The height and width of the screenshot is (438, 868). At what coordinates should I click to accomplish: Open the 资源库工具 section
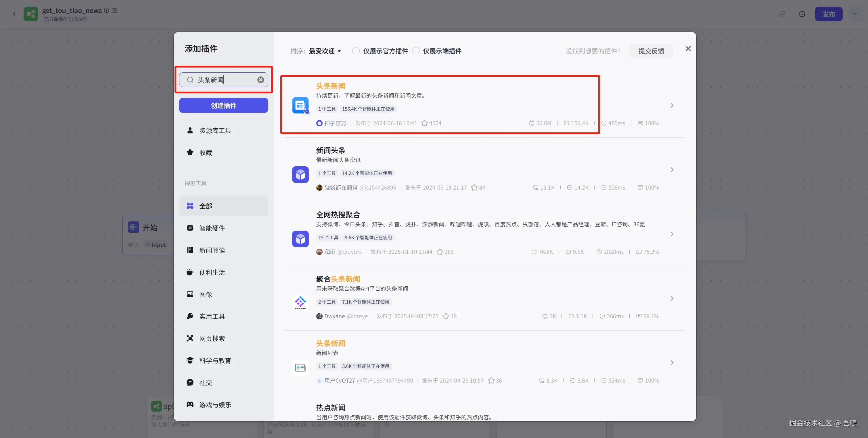(215, 131)
